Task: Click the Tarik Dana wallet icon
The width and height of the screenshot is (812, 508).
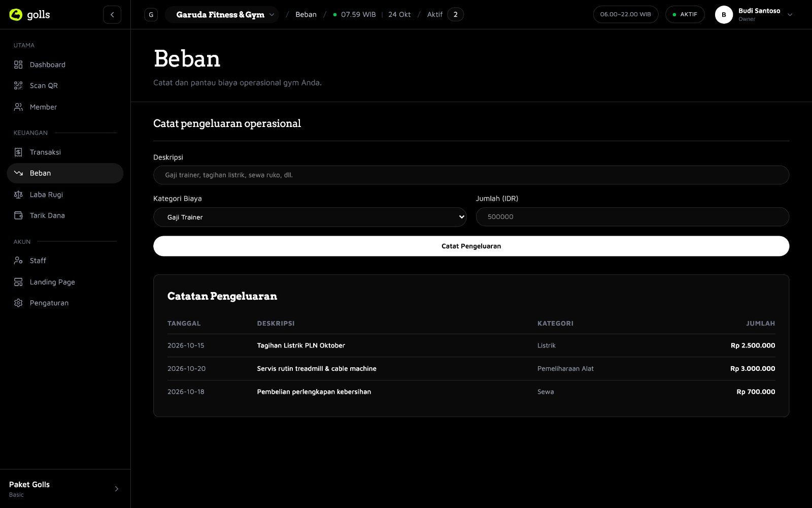Action: point(18,215)
